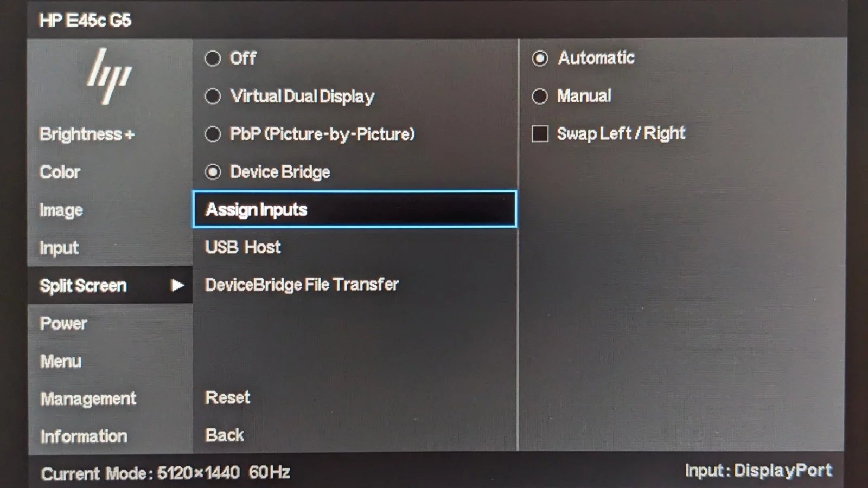Select the Device Bridge radio option

[x=213, y=172]
